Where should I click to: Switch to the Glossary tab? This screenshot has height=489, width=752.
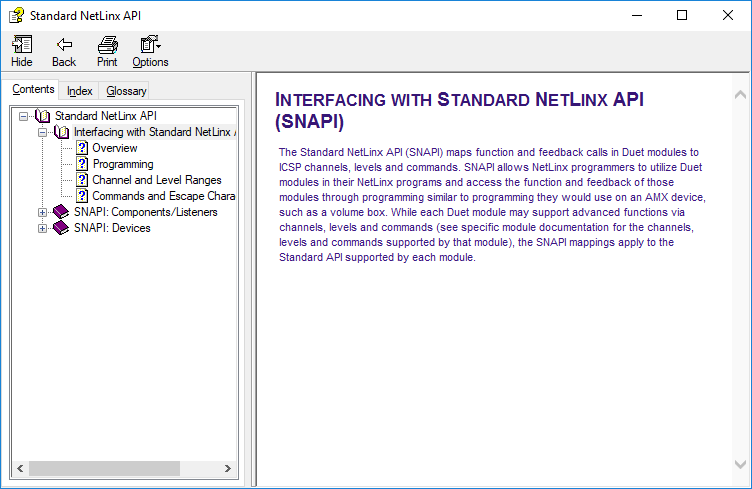(x=126, y=91)
